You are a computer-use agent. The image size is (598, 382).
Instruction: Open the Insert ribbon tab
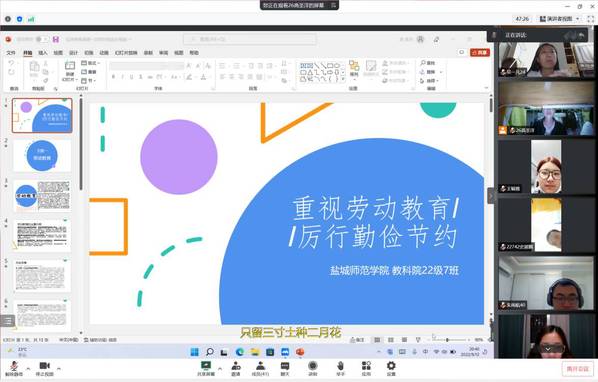[43, 53]
